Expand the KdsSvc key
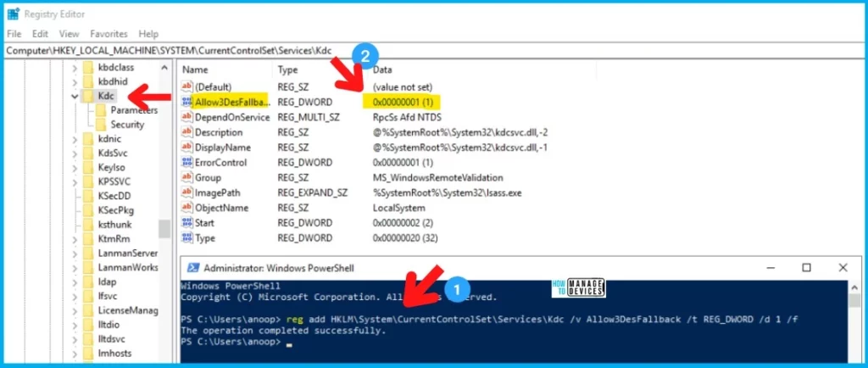The image size is (868, 368). (75, 153)
